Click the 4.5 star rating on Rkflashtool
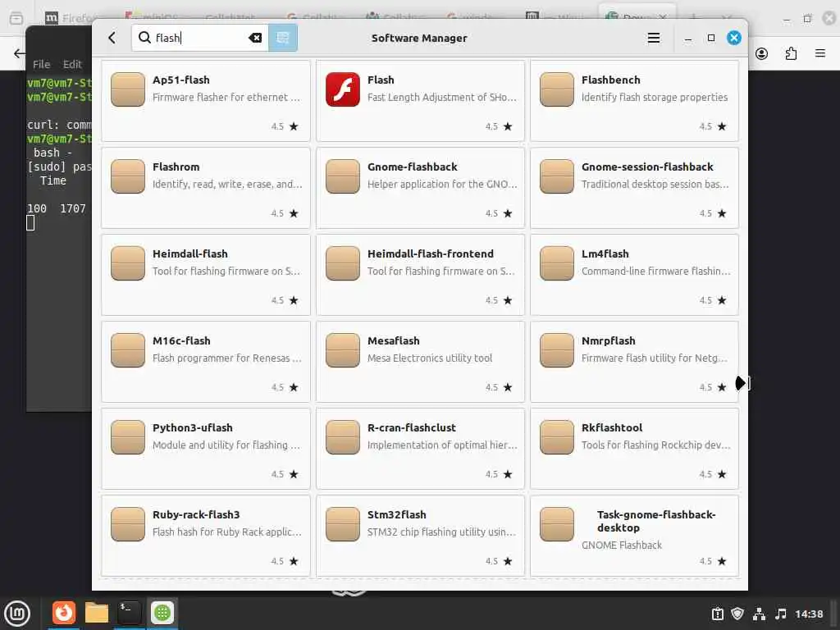Viewport: 840px width, 630px height. [x=713, y=474]
